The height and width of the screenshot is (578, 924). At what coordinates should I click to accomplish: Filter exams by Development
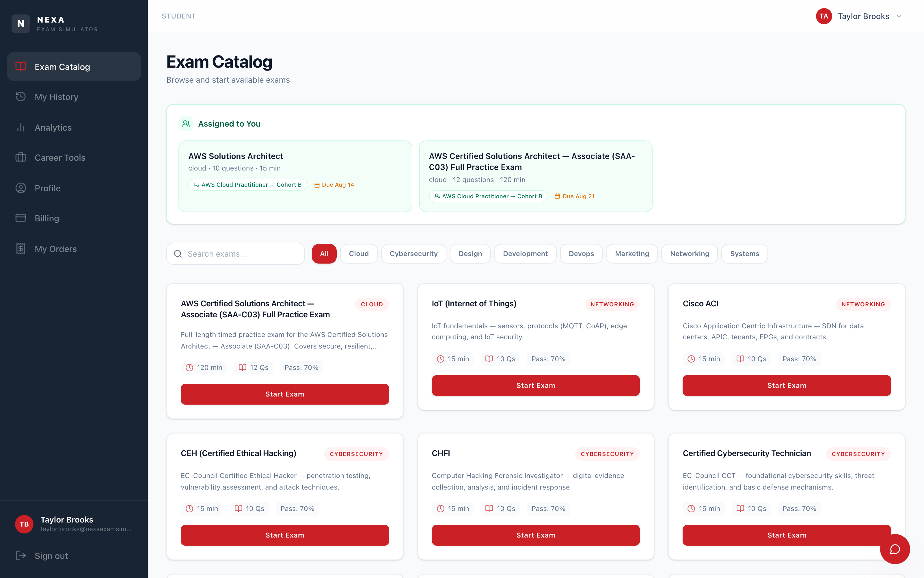(x=526, y=254)
